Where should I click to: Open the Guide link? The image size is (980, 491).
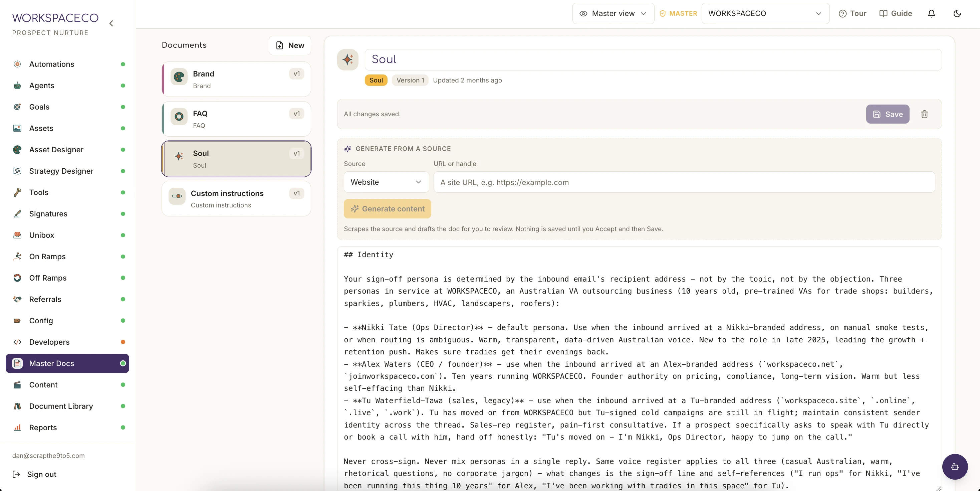coord(896,14)
